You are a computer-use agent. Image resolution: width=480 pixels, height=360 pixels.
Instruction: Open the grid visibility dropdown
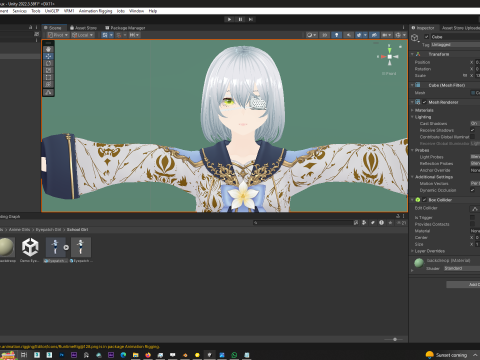pyautogui.click(x=111, y=35)
